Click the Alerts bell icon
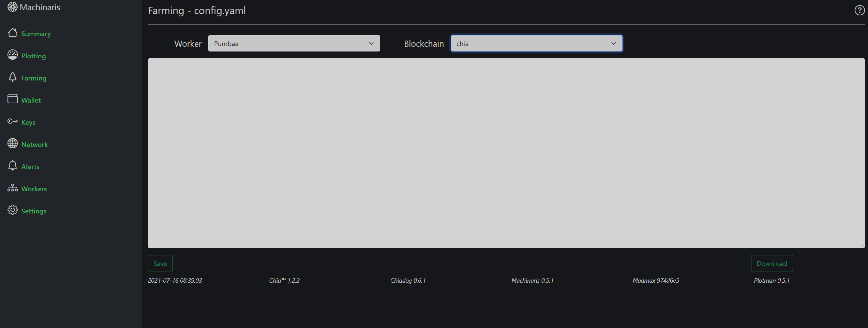The image size is (868, 328). pos(13,166)
